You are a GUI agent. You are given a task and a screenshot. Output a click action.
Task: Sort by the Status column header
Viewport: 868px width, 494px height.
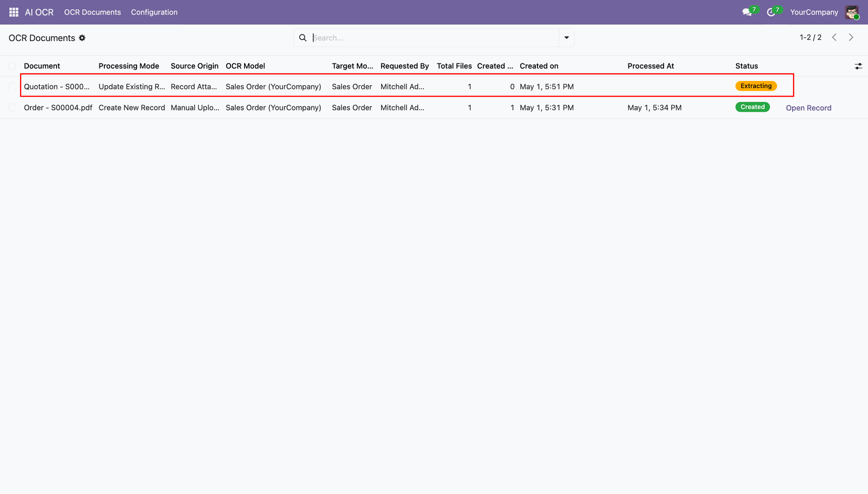point(746,66)
